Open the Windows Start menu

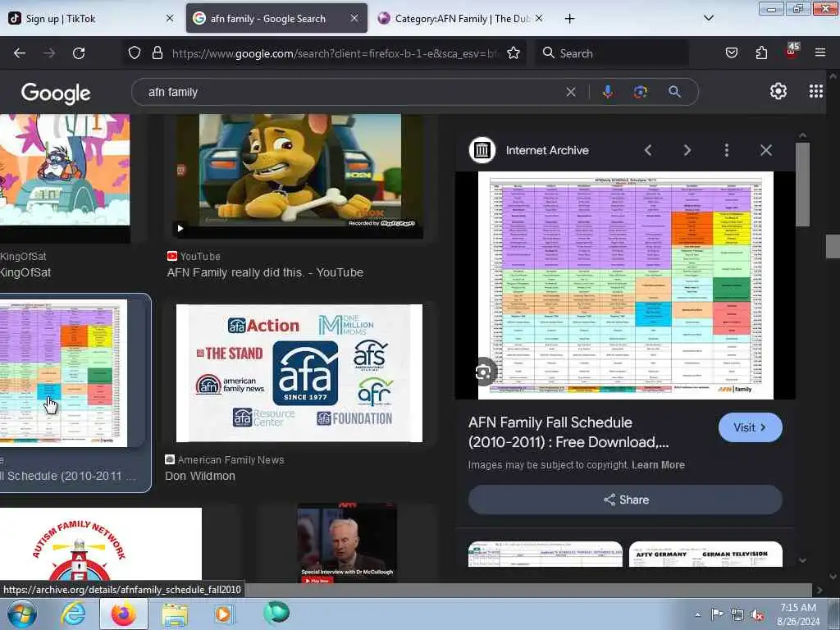(x=21, y=614)
